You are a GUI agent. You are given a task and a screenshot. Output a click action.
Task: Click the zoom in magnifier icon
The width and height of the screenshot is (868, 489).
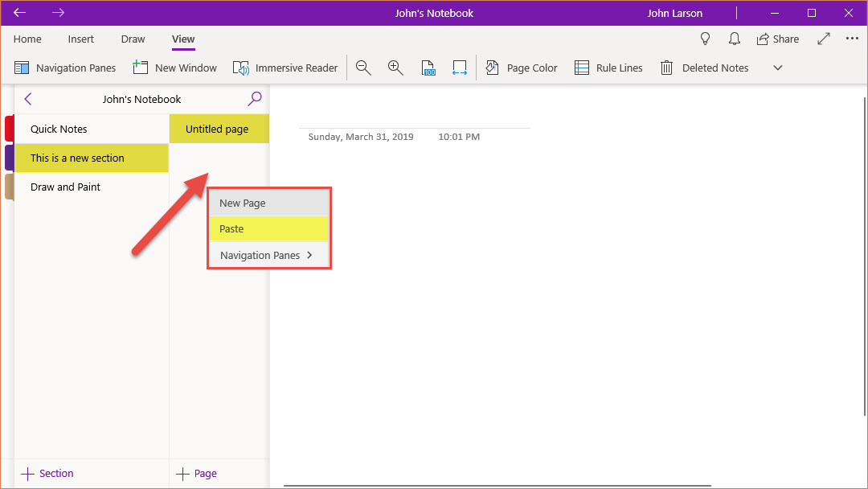395,68
